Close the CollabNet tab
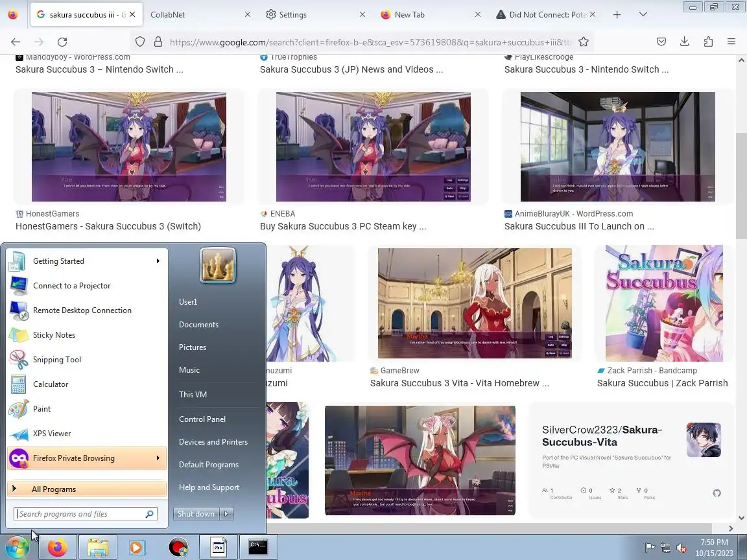The image size is (747, 560). click(248, 15)
